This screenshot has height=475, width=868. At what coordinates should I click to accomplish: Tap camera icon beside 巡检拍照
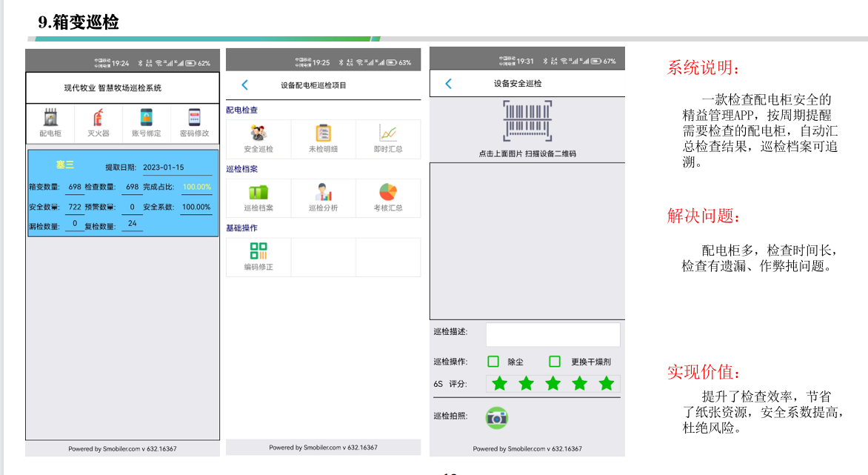(x=496, y=418)
